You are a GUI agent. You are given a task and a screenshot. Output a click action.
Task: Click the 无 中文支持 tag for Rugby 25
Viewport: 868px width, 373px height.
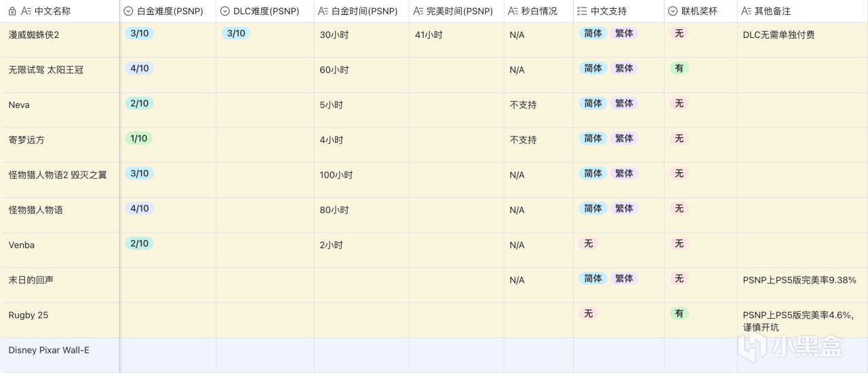588,313
